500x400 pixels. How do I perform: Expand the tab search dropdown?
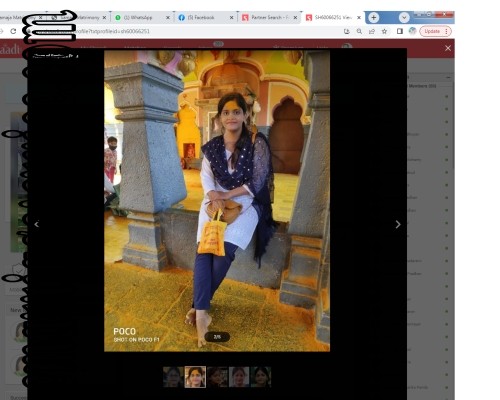tap(404, 17)
